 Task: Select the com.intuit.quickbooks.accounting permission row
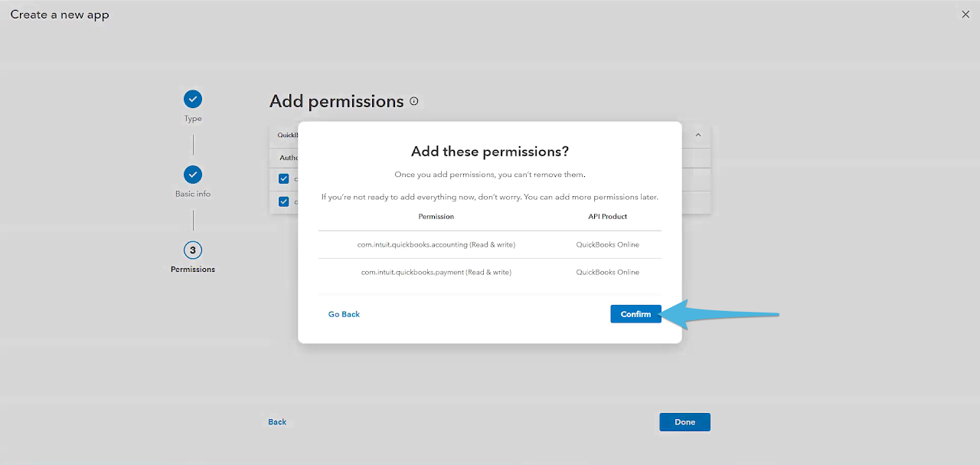[x=436, y=244]
